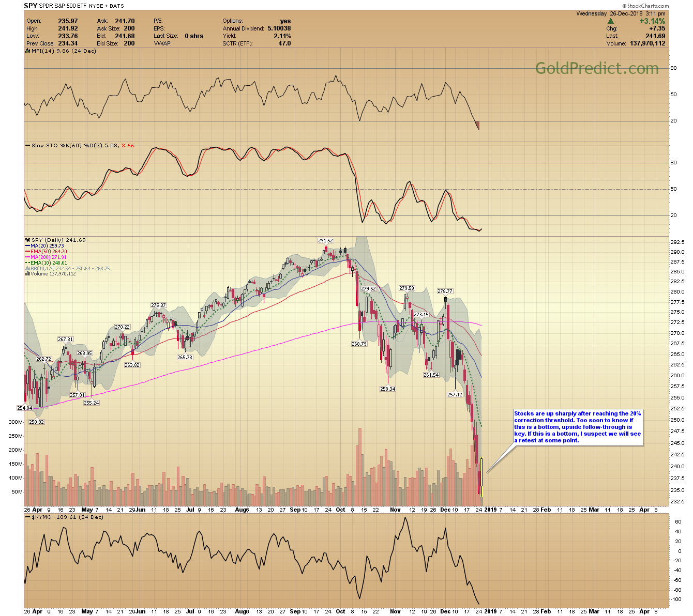The width and height of the screenshot is (693, 616).
Task: Select the High value "241.92"
Action: pyautogui.click(x=68, y=28)
